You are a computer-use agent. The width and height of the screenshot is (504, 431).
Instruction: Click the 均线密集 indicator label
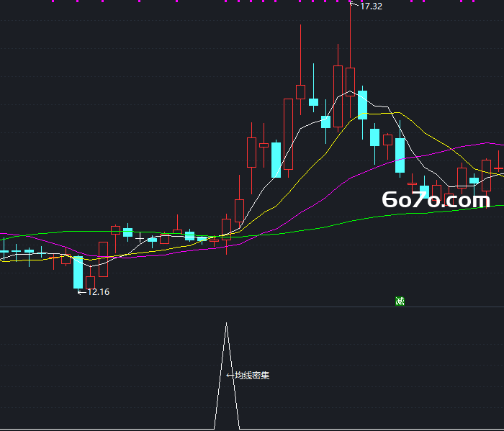252,375
